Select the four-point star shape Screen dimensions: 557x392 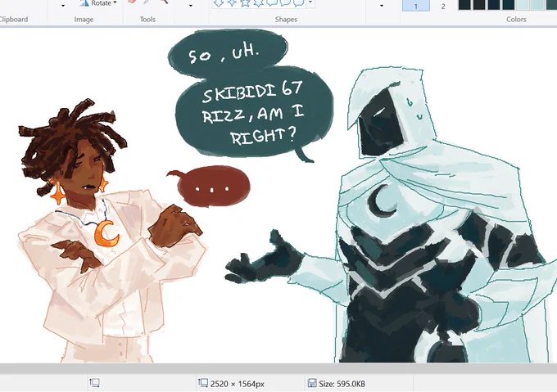[x=232, y=2]
